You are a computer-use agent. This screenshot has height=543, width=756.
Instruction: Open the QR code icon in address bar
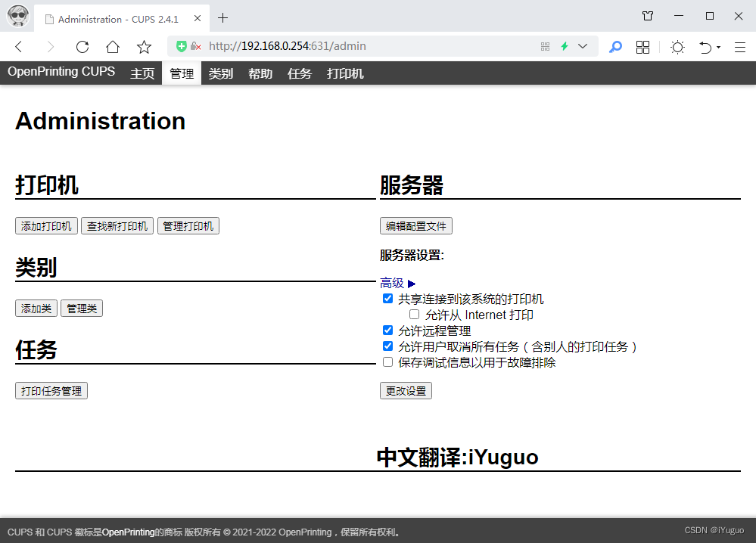point(546,46)
